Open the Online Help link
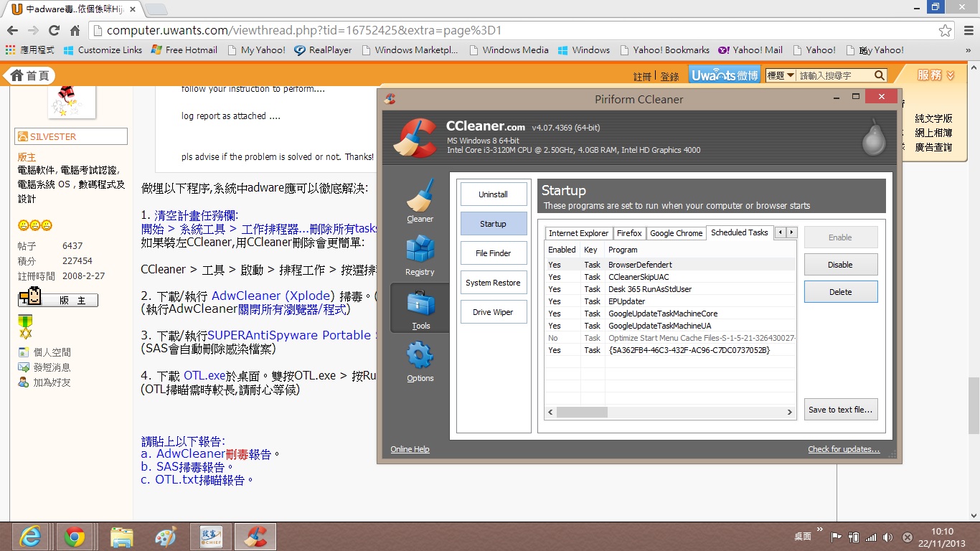 click(x=410, y=449)
